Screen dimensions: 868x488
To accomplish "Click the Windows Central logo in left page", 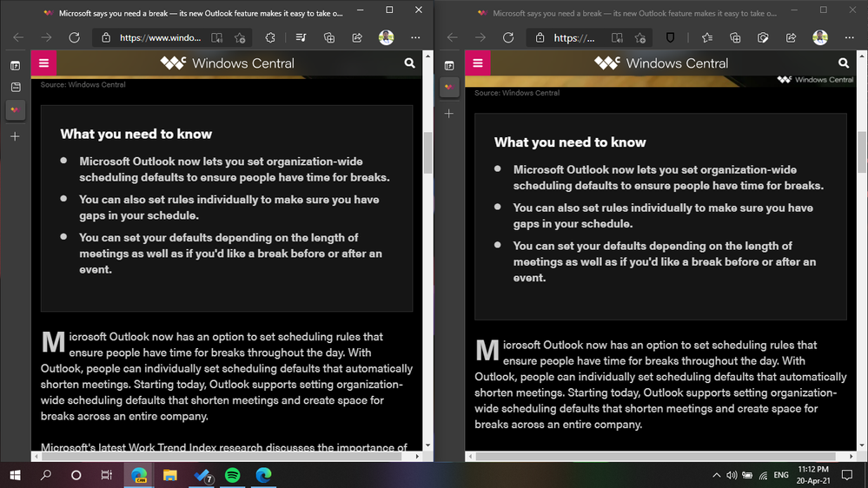I will coord(228,63).
